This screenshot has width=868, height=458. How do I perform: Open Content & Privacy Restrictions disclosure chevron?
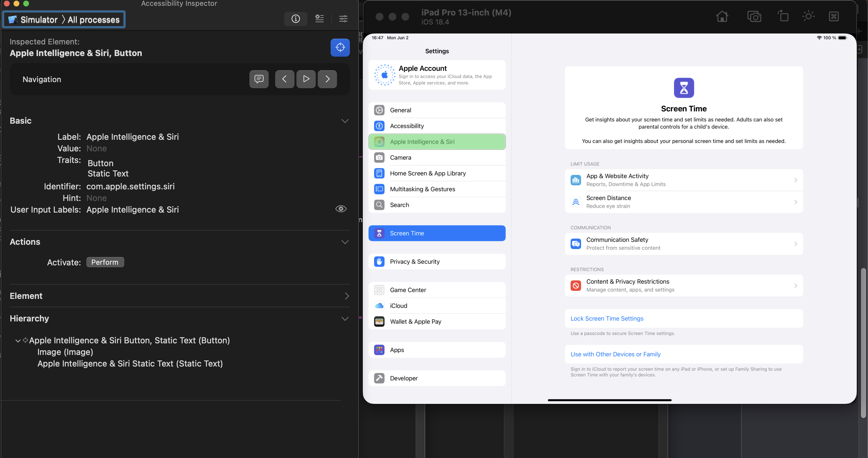[x=796, y=286]
